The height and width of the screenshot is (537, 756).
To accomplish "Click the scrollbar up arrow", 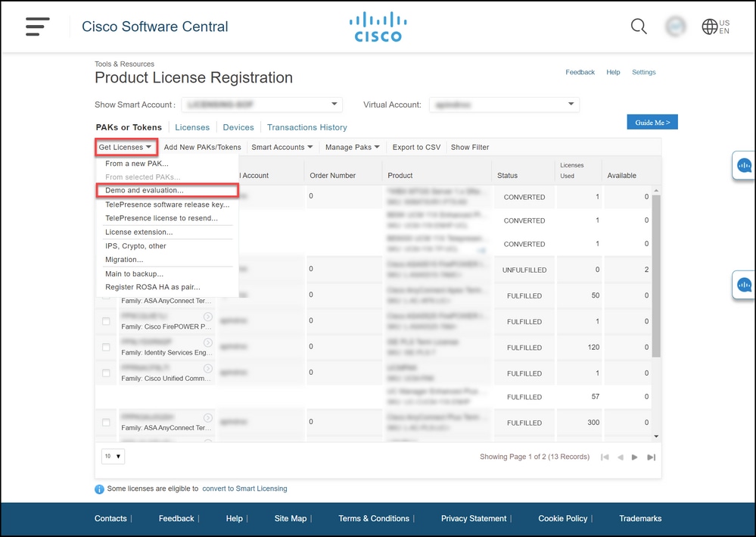I will click(655, 191).
